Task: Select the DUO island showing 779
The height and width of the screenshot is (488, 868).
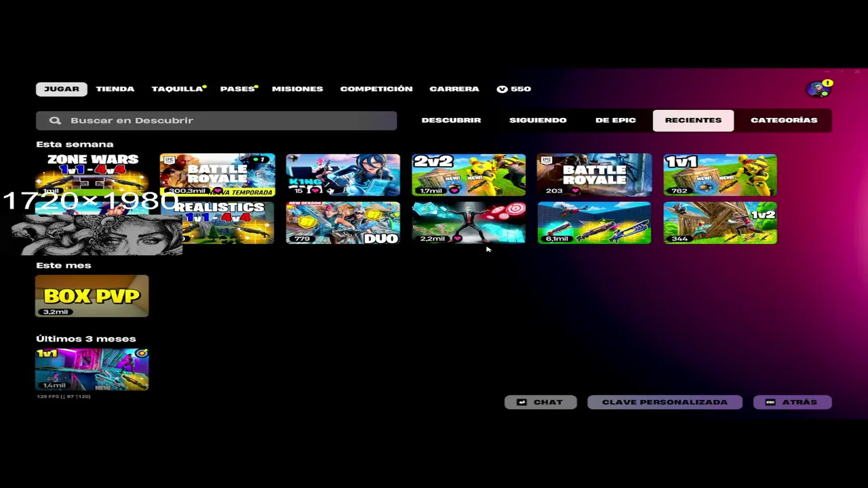Action: [343, 223]
